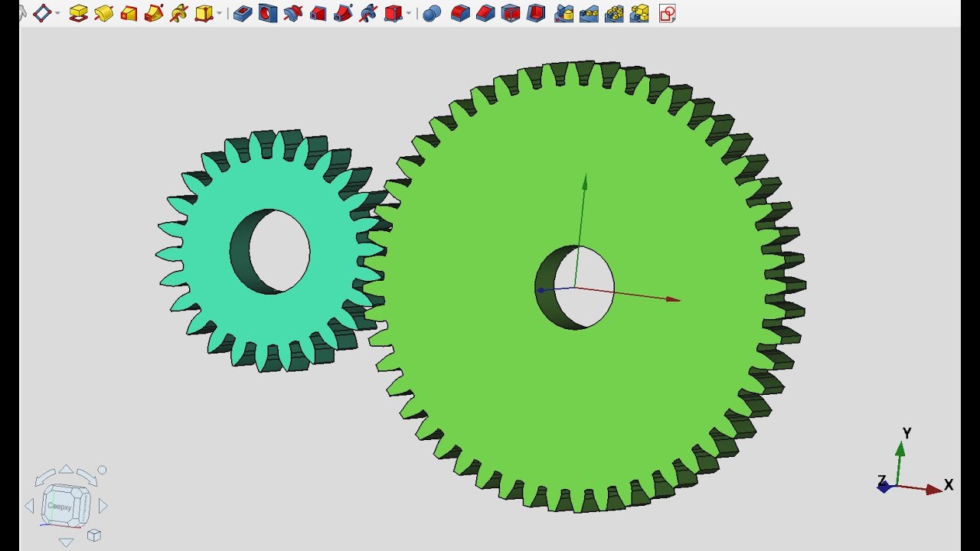The image size is (980, 551).
Task: Click navigation cube left arrow
Action: pyautogui.click(x=29, y=506)
